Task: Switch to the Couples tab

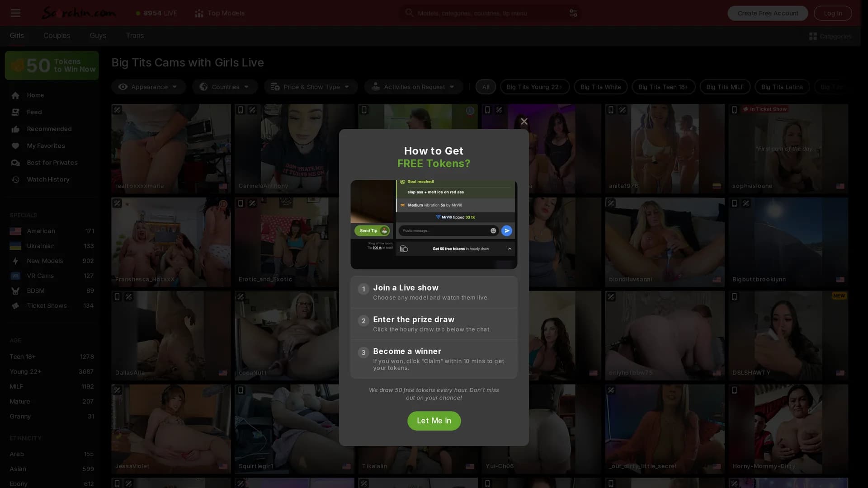Action: [x=57, y=36]
